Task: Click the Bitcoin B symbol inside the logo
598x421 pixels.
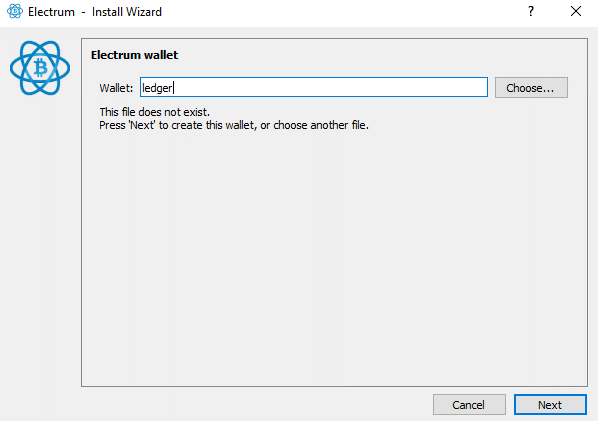Action: 40,68
